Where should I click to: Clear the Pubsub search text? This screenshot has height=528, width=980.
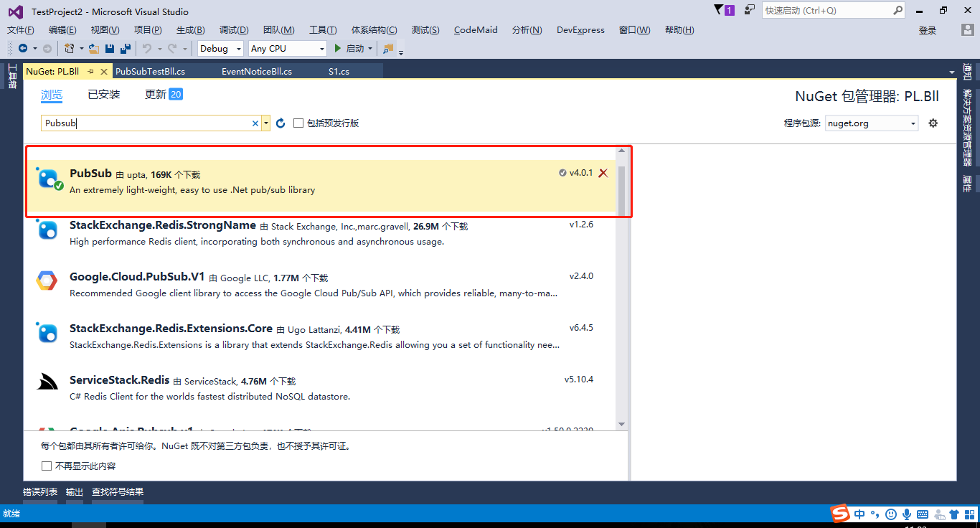click(x=255, y=123)
